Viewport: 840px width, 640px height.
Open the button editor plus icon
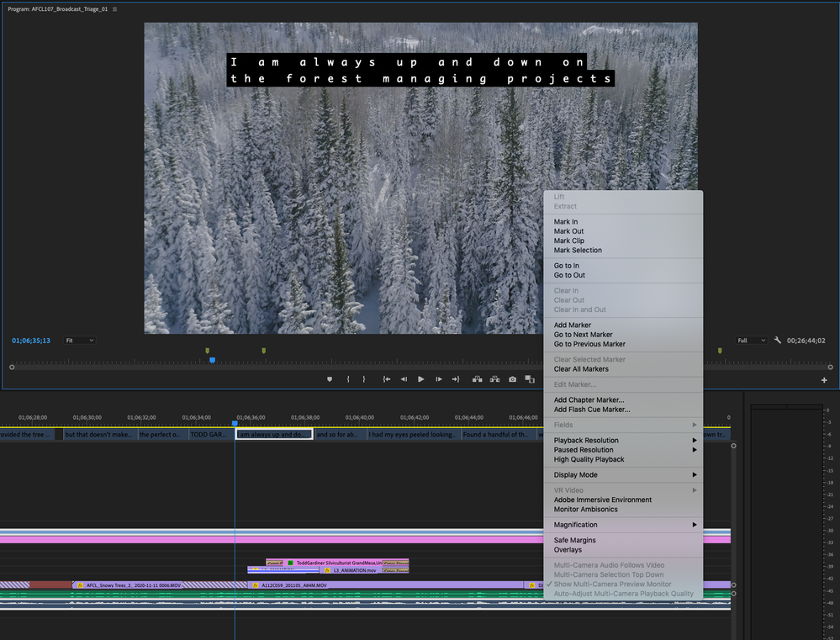point(824,380)
